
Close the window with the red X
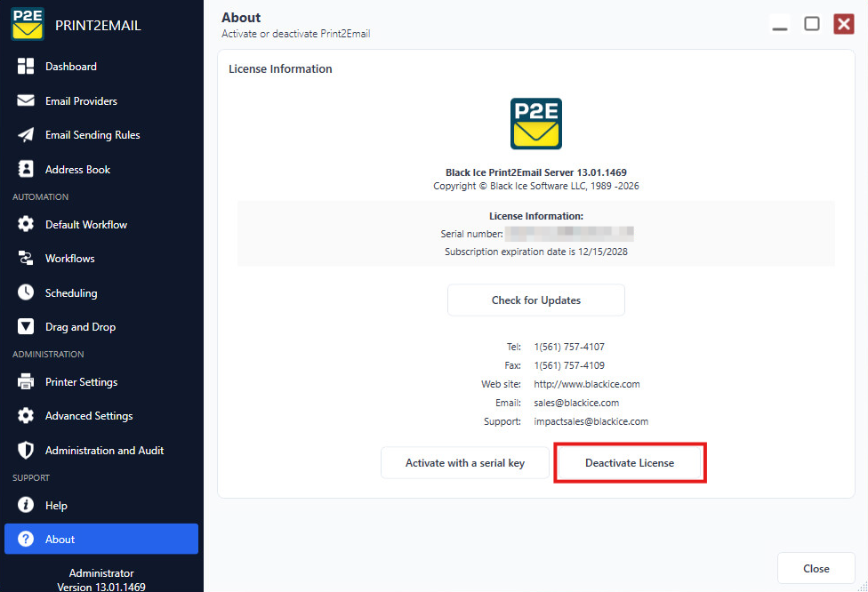(844, 24)
